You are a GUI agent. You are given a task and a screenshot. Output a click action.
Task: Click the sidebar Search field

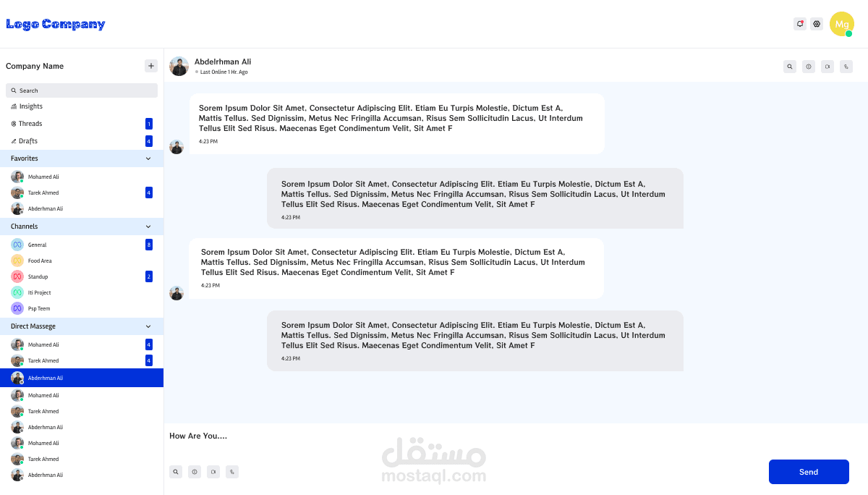pos(82,90)
